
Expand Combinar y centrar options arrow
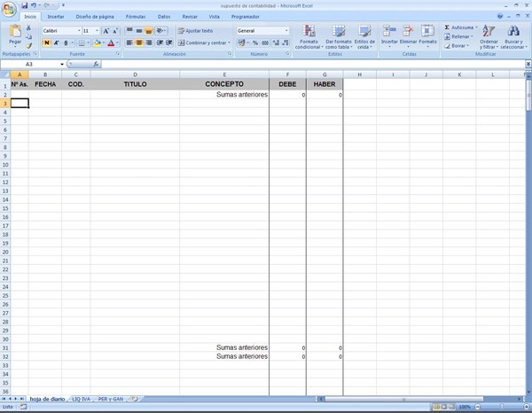click(x=229, y=43)
